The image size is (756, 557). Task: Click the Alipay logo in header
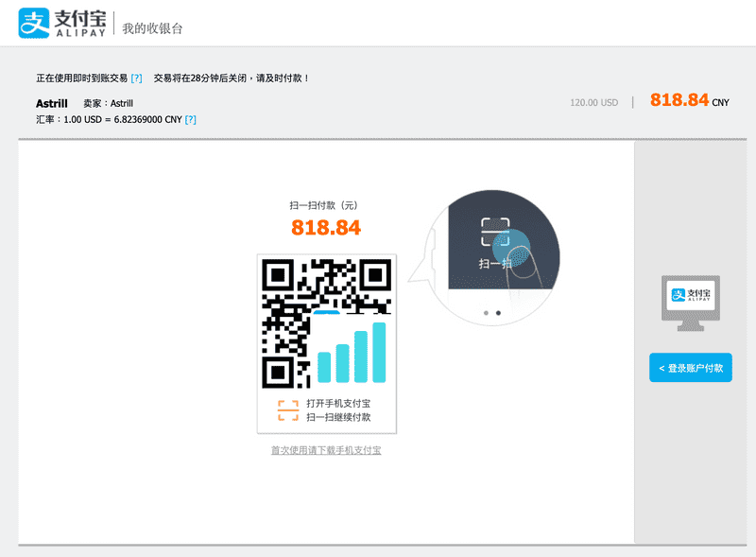point(62,23)
